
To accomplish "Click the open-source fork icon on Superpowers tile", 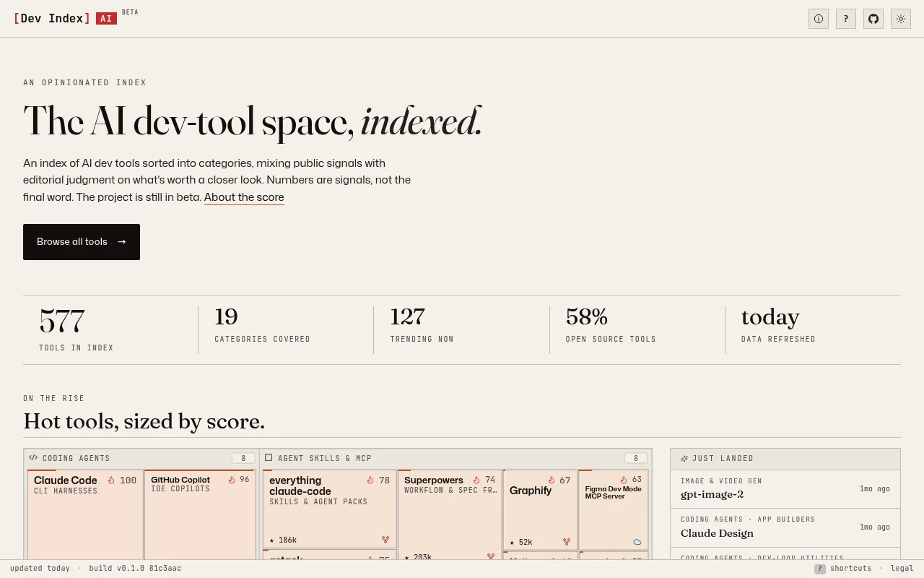I will (x=491, y=557).
